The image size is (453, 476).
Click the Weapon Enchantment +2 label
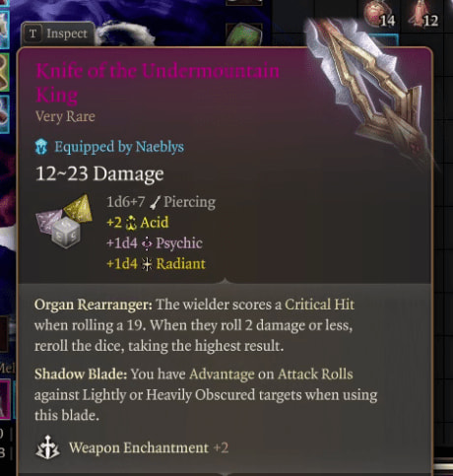149,447
